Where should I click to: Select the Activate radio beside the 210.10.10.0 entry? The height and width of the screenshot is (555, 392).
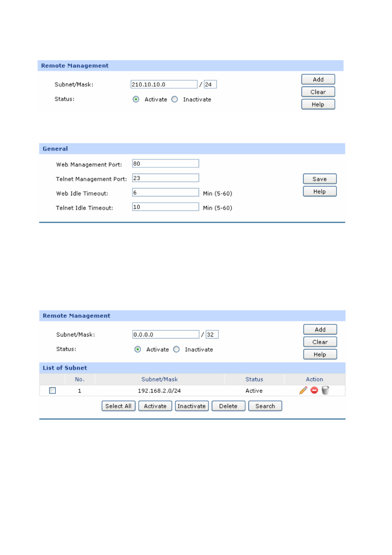pos(136,99)
